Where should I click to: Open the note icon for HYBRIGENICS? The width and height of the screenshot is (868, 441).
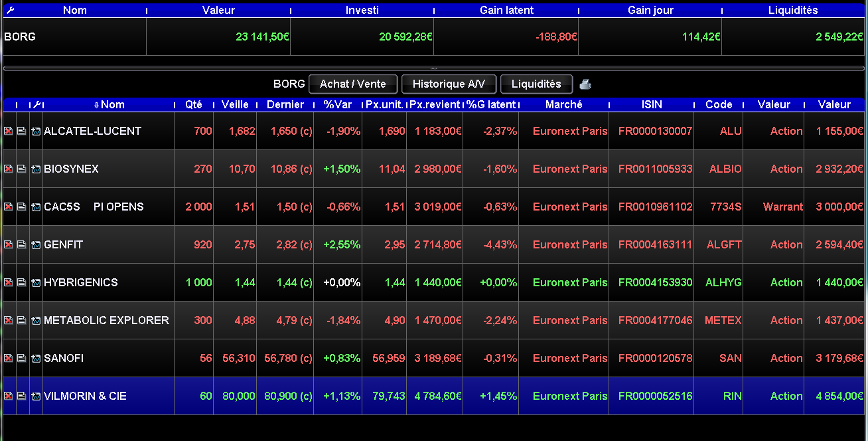(21, 283)
